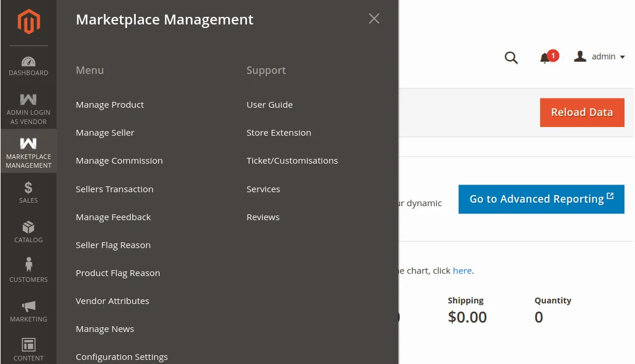This screenshot has height=364, width=635.
Task: Click the Reload Data button
Action: [581, 112]
